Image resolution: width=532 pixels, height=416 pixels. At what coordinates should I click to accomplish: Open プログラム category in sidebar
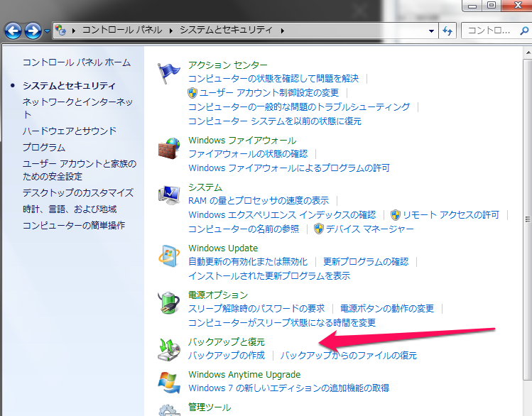tap(44, 148)
